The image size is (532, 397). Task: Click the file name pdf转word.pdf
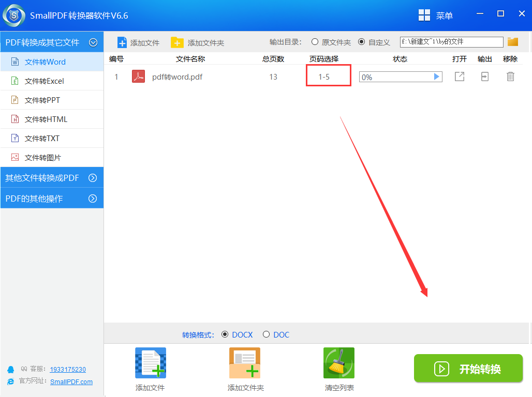point(177,77)
